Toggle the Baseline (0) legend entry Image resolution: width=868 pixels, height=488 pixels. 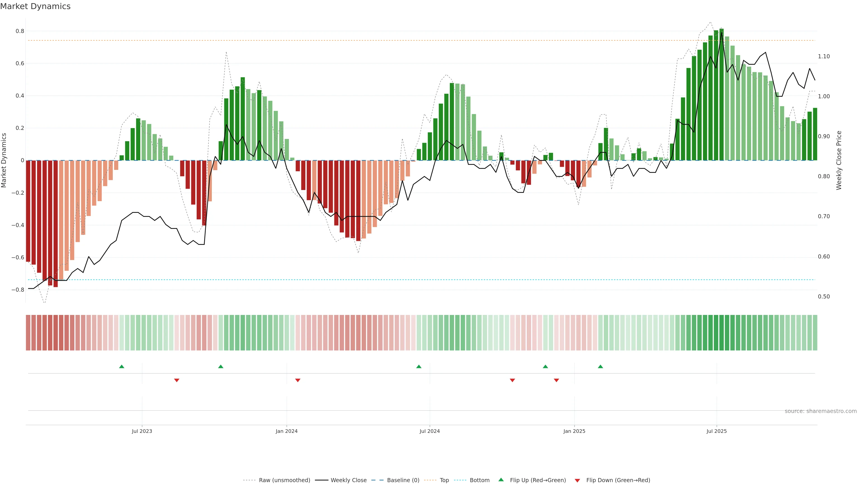[x=403, y=480]
